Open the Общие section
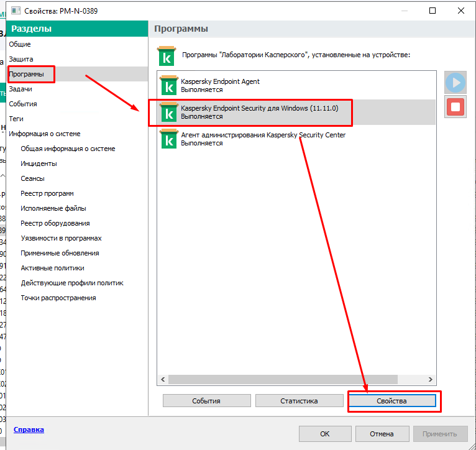This screenshot has width=476, height=450. click(20, 44)
